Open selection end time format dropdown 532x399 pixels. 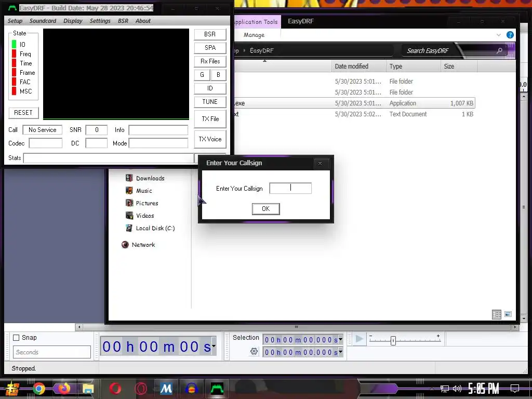(x=341, y=353)
